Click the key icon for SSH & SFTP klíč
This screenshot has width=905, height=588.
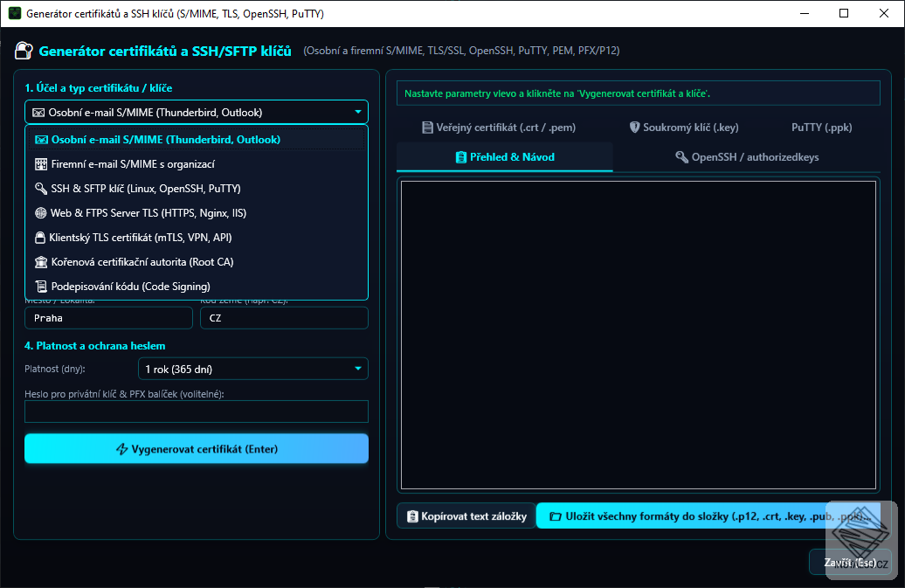(x=41, y=189)
